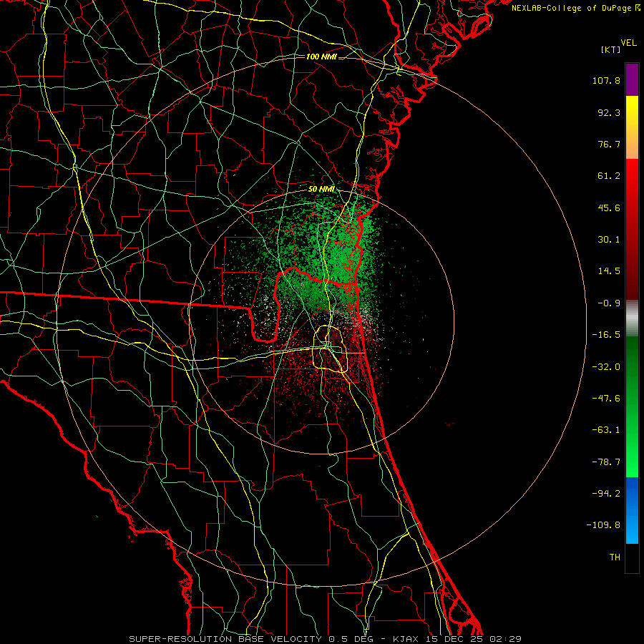Click the [KT] units label
This screenshot has width=644, height=644.
tap(610, 49)
